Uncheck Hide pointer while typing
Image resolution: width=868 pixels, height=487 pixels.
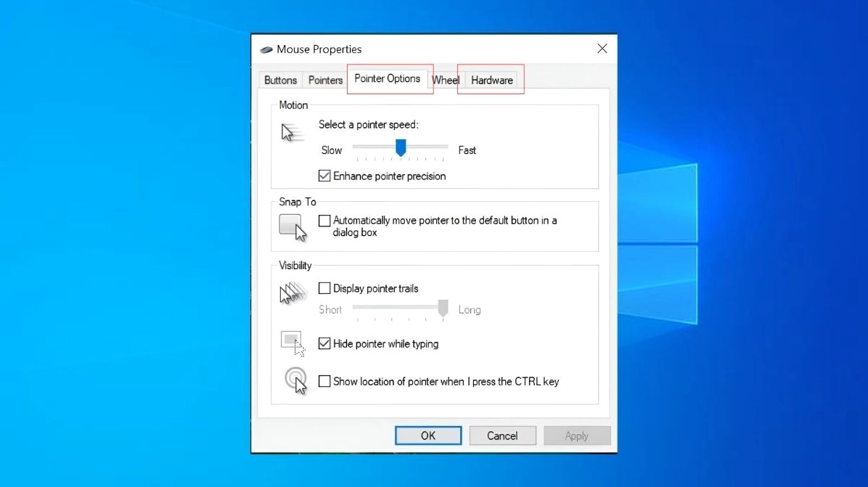click(324, 344)
